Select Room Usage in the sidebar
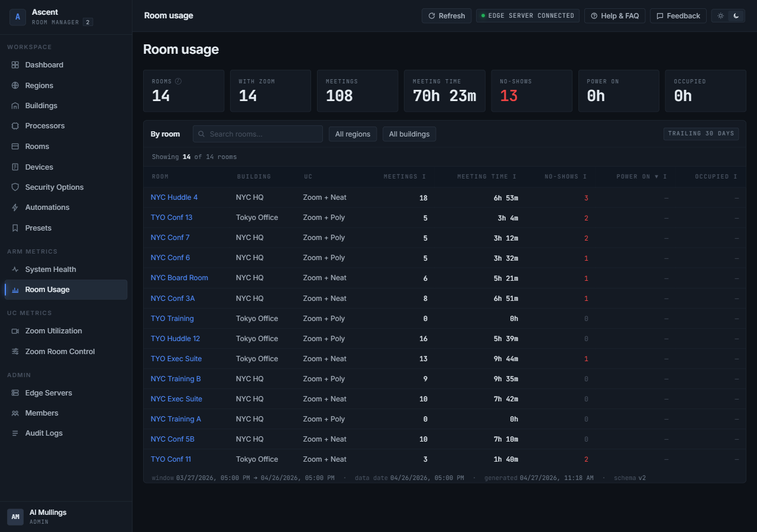This screenshot has height=532, width=757. pos(66,290)
